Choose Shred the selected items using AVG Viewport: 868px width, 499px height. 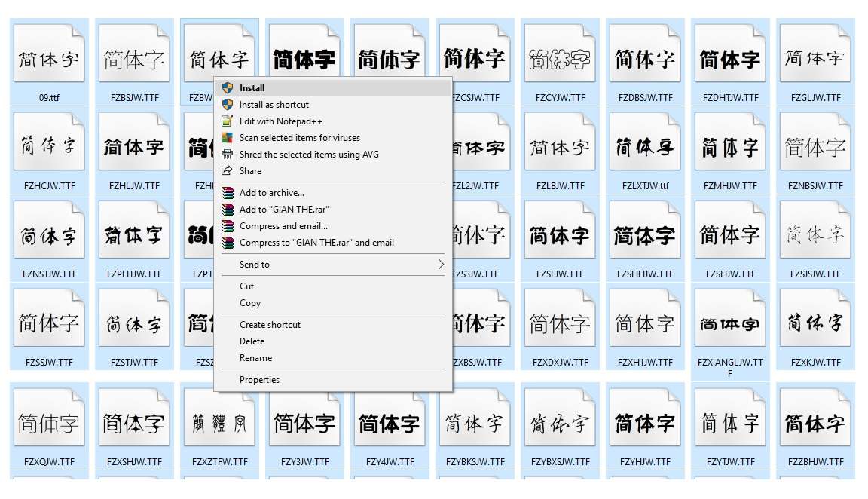333,155
